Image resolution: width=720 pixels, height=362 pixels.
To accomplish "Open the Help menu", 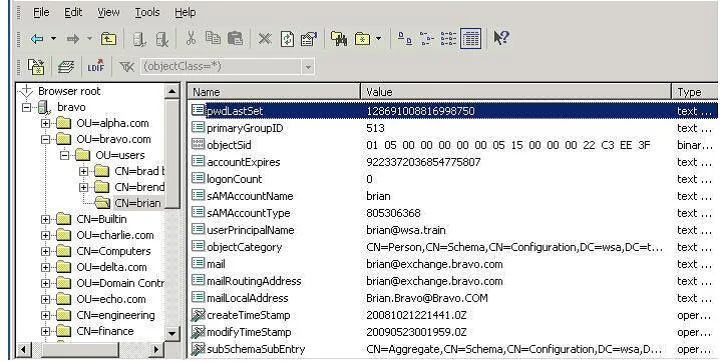I will pos(185,12).
